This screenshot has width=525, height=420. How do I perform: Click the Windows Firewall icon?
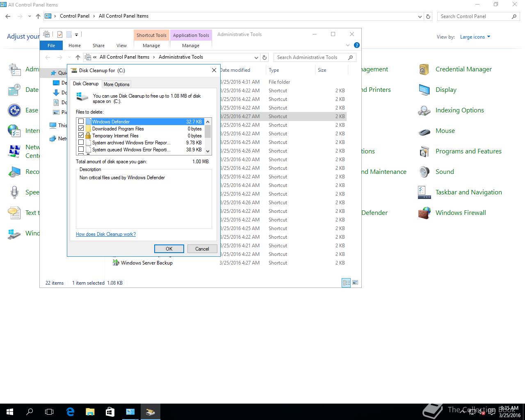424,213
